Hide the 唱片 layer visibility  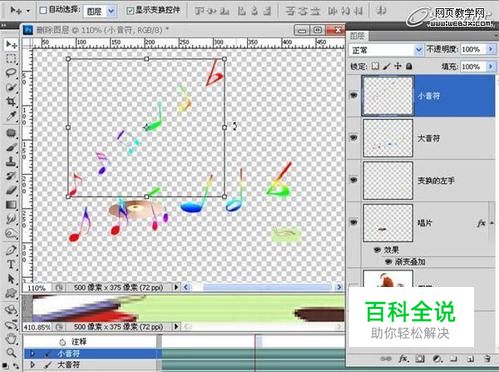coord(354,222)
